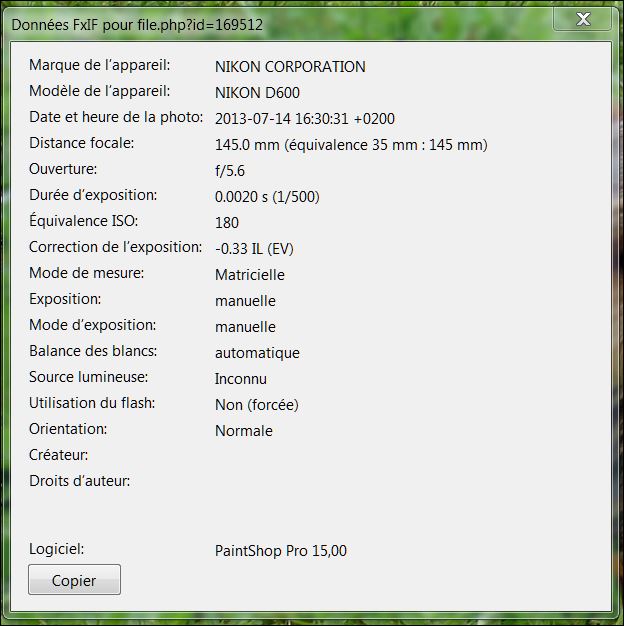
Task: Click the label 'Source lumineuse:'
Action: [89, 376]
